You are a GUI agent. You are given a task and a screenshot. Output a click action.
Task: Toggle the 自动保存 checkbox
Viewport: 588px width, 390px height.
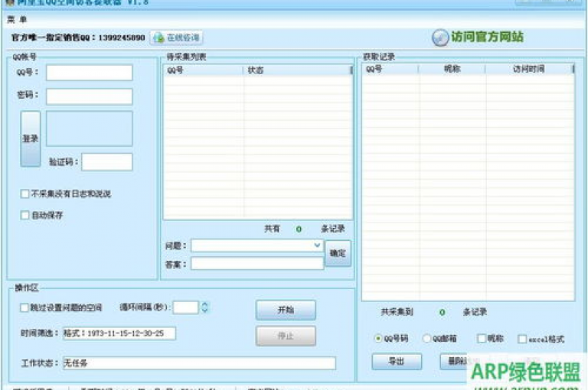coord(24,215)
